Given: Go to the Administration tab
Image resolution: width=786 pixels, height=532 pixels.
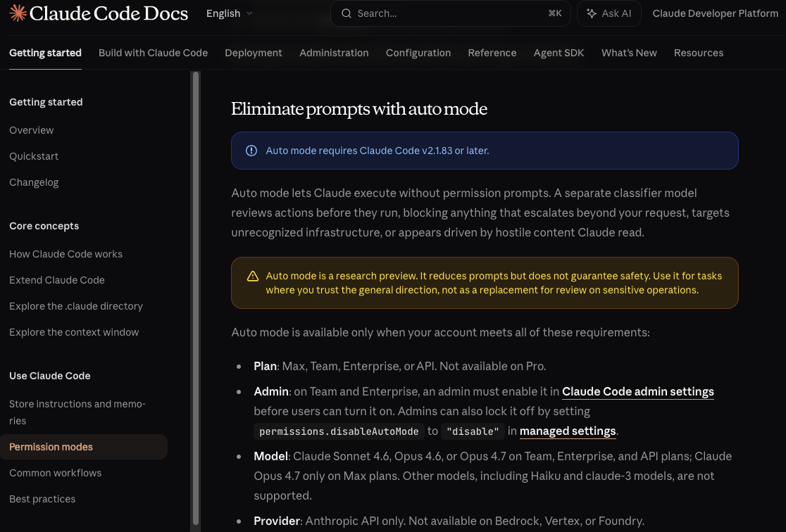Looking at the screenshot, I should pyautogui.click(x=334, y=53).
